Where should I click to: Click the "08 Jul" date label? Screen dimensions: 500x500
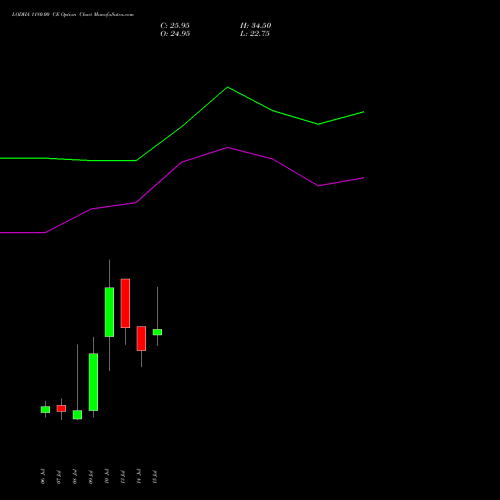coord(75,477)
